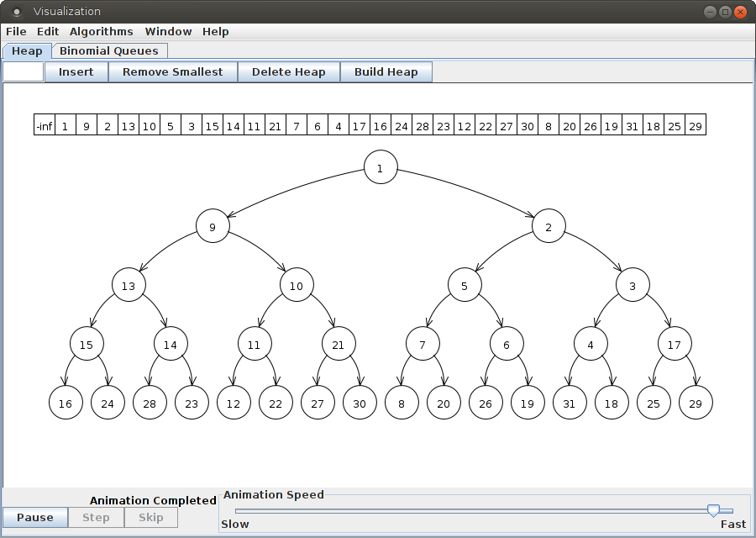
Task: Click the Insert button
Action: [x=76, y=72]
